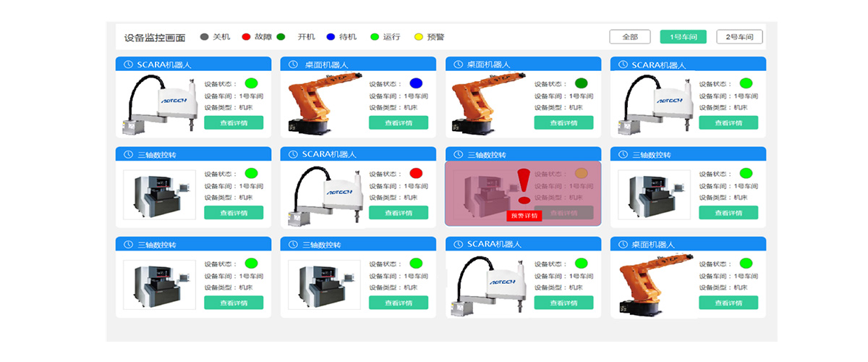Click the clock icon on the blue-status 桌面机器人 header

(x=293, y=64)
